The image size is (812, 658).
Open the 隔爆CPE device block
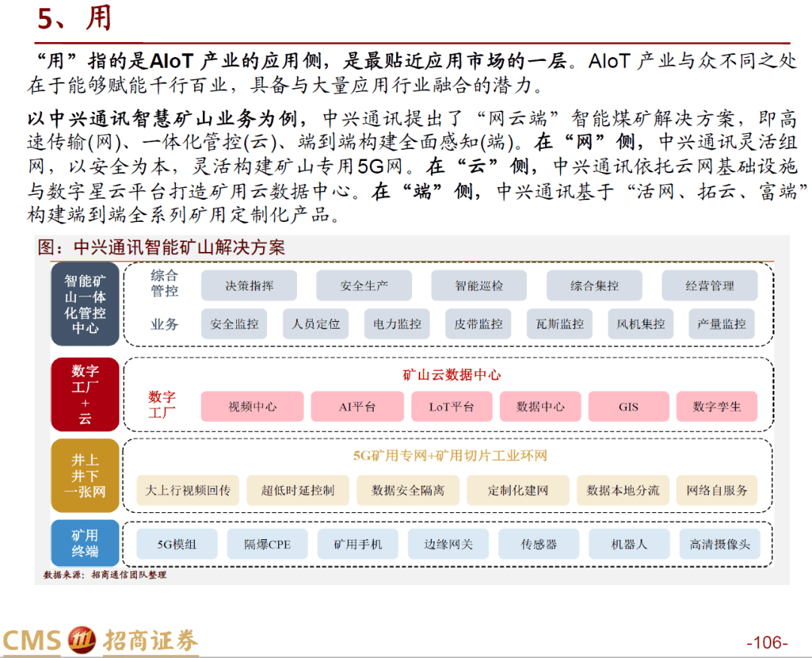[x=267, y=544]
